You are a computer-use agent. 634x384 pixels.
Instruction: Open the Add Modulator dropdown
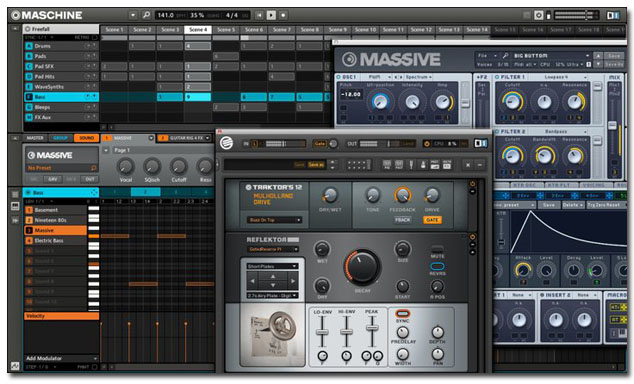[61, 359]
